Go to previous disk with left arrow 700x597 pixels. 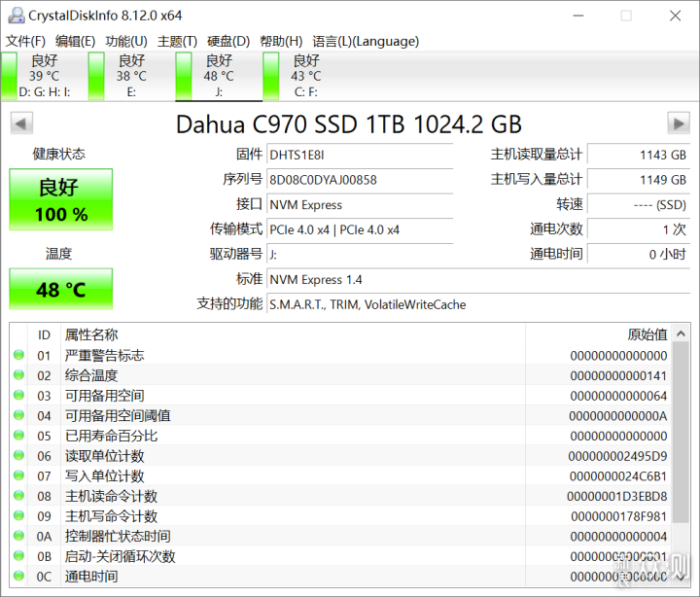pos(21,123)
